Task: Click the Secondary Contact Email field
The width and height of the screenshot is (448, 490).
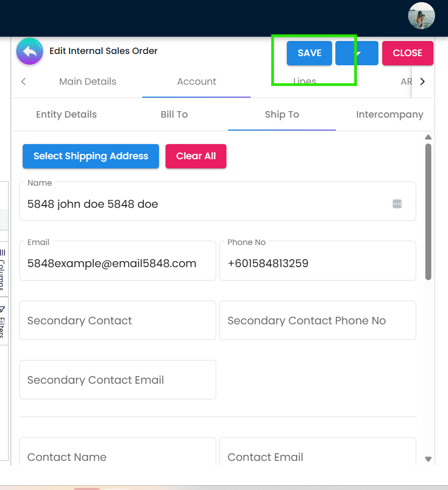Action: pyautogui.click(x=118, y=380)
